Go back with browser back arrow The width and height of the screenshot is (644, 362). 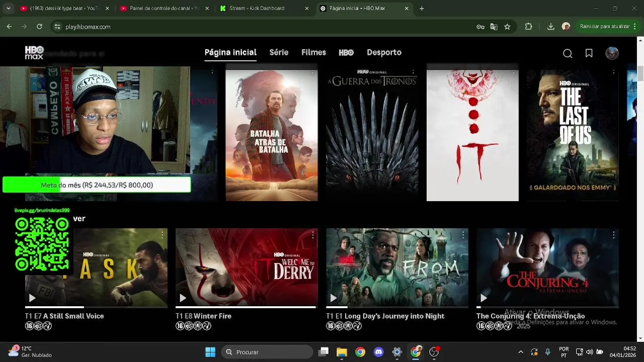click(x=9, y=27)
